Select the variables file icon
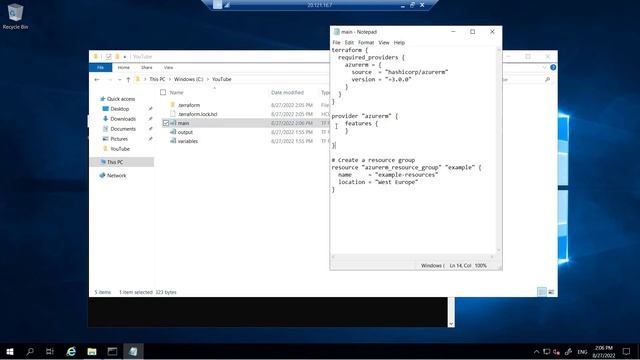The height and width of the screenshot is (360, 640). coord(173,141)
